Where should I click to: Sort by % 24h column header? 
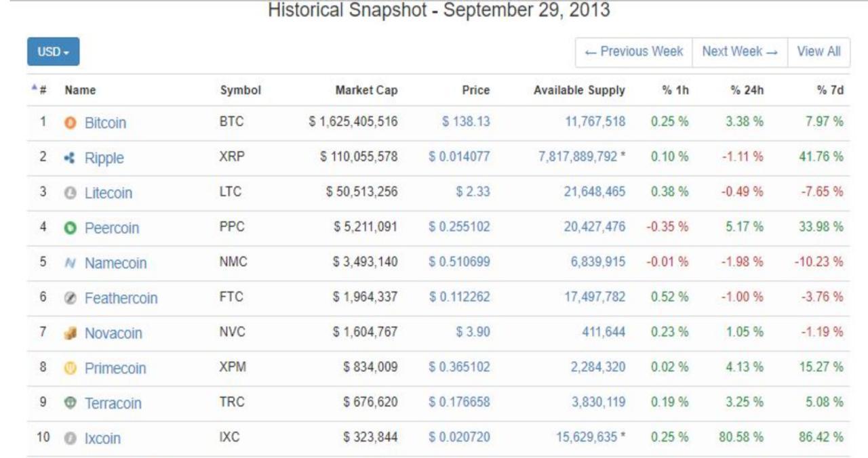(x=746, y=90)
